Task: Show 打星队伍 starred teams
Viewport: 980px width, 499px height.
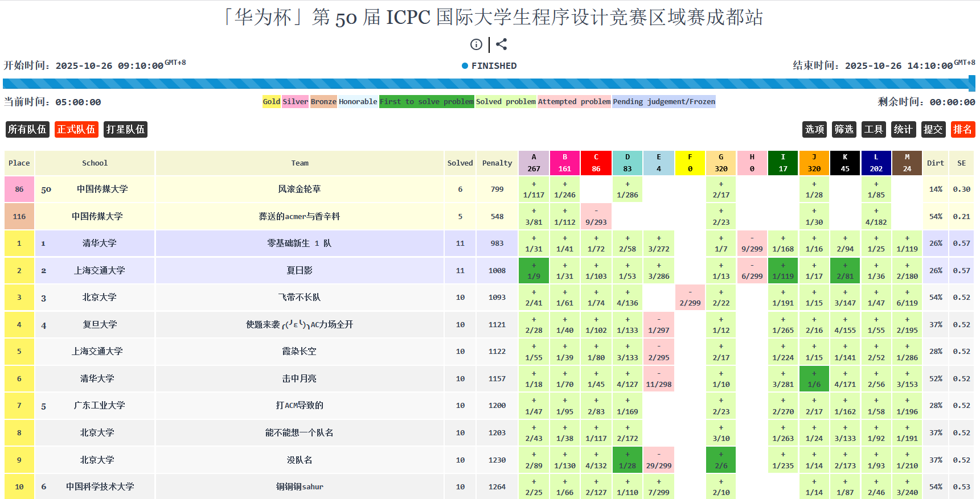Action: 125,130
